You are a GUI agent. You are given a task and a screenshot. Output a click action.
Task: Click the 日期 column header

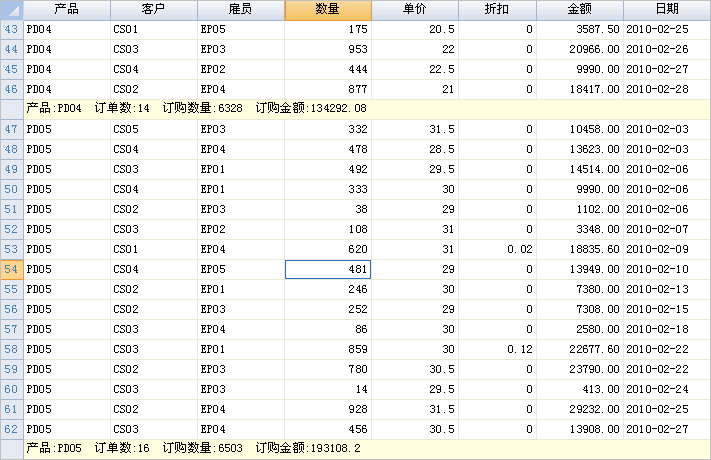(x=666, y=10)
